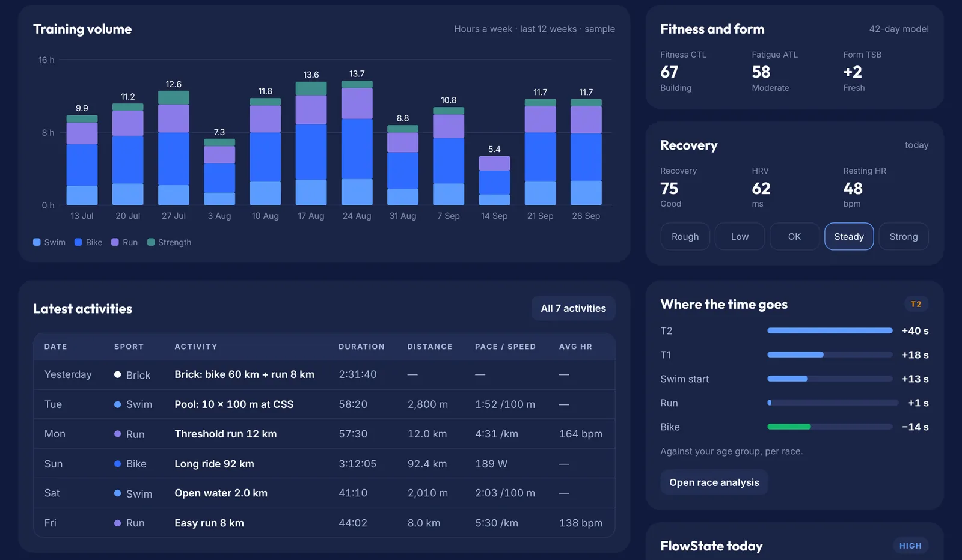The height and width of the screenshot is (560, 962).
Task: Select the OK recovery option
Action: point(794,236)
